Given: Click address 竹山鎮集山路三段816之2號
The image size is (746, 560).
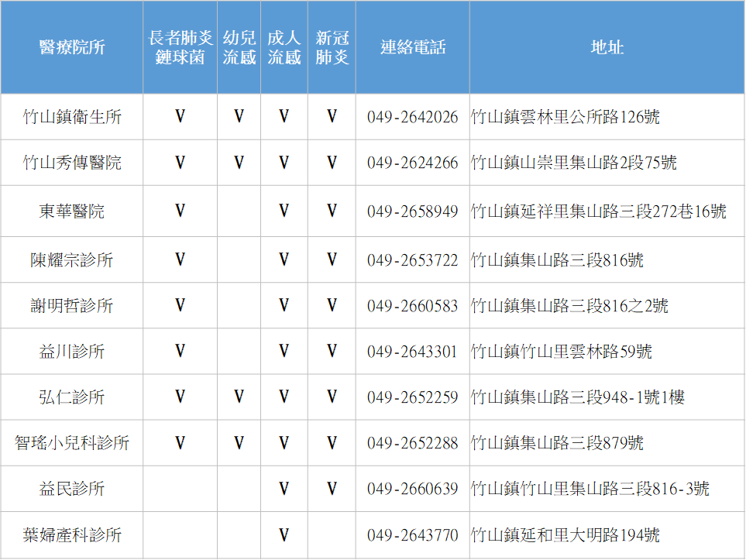Looking at the screenshot, I should click(x=569, y=305).
